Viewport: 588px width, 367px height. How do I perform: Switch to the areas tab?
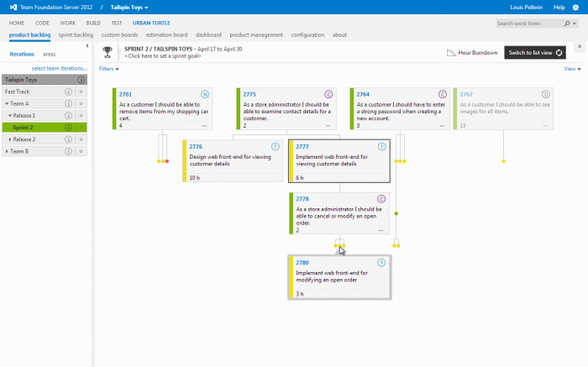(x=49, y=55)
